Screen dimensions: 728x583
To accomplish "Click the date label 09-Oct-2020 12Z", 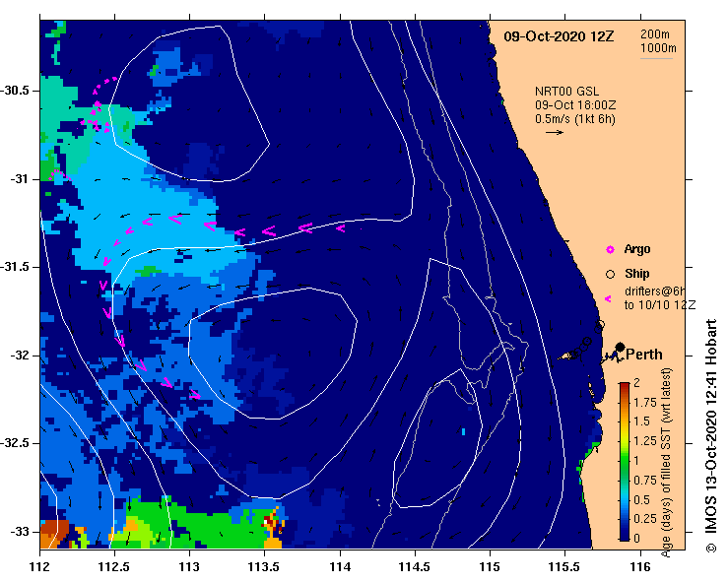I will [559, 36].
